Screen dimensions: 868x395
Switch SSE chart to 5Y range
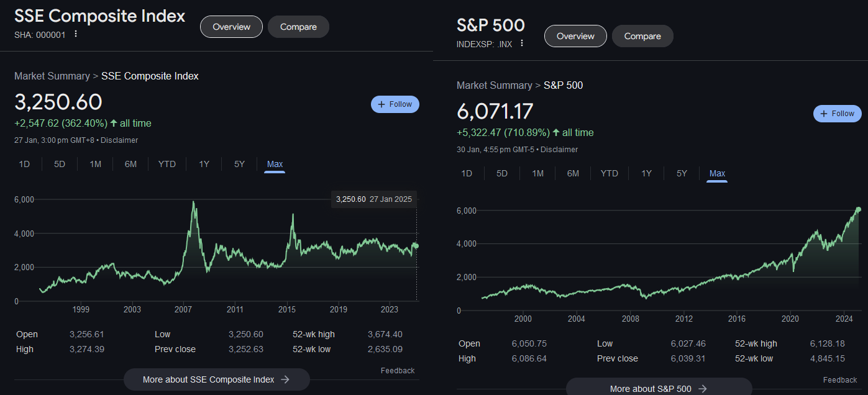coord(239,164)
